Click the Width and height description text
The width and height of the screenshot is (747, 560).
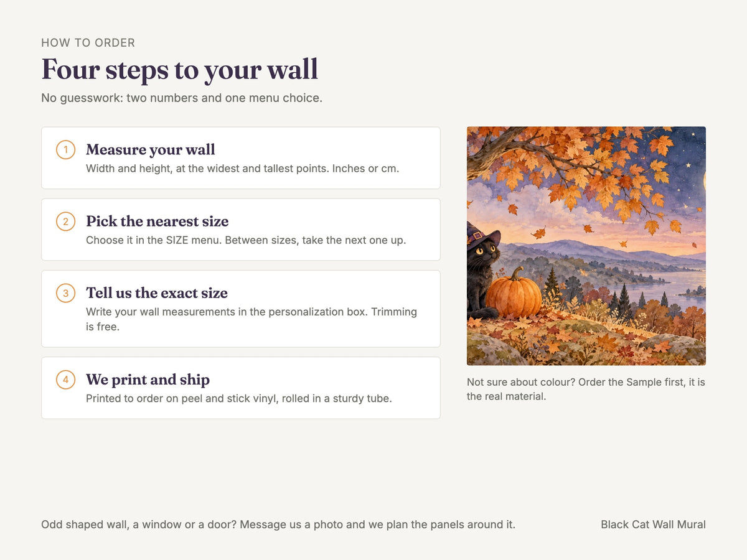click(243, 169)
